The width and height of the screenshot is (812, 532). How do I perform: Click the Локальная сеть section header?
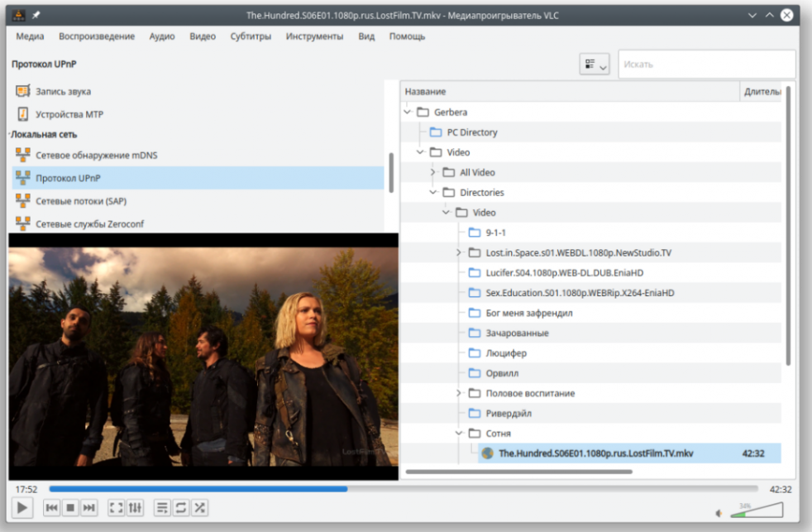(x=44, y=134)
